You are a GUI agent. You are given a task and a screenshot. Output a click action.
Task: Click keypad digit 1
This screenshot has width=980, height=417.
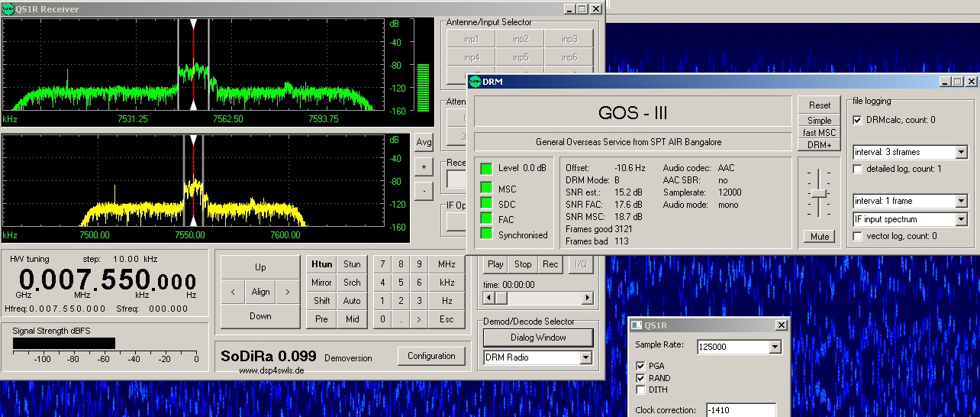tap(382, 301)
